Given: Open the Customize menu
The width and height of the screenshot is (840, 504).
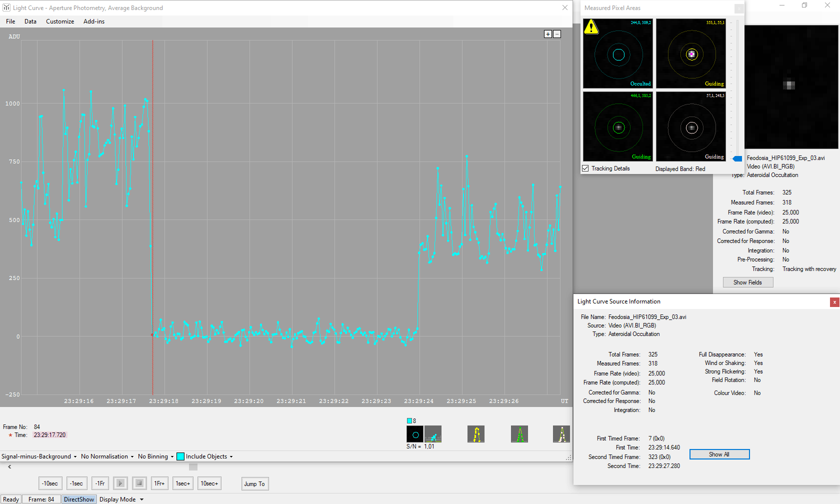Looking at the screenshot, I should tap(60, 21).
